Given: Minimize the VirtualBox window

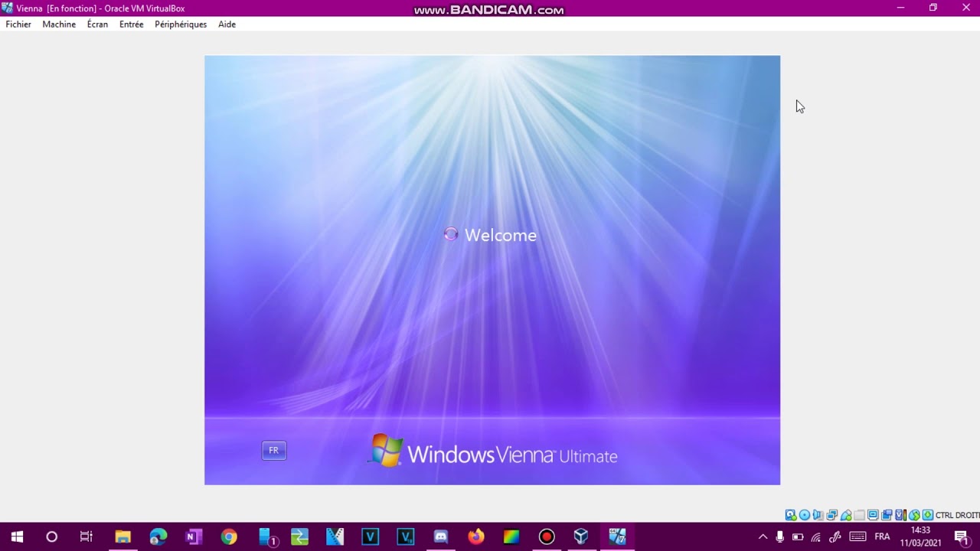Looking at the screenshot, I should 900,8.
